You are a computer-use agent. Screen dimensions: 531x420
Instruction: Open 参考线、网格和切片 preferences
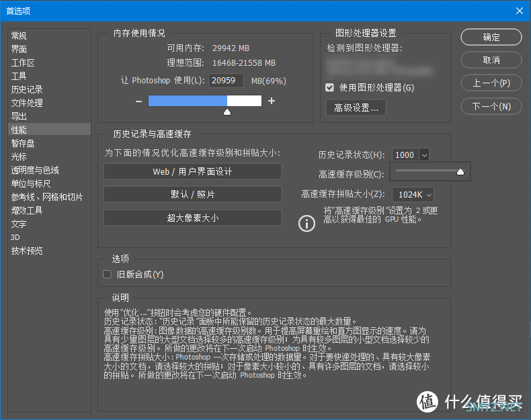tap(50, 197)
